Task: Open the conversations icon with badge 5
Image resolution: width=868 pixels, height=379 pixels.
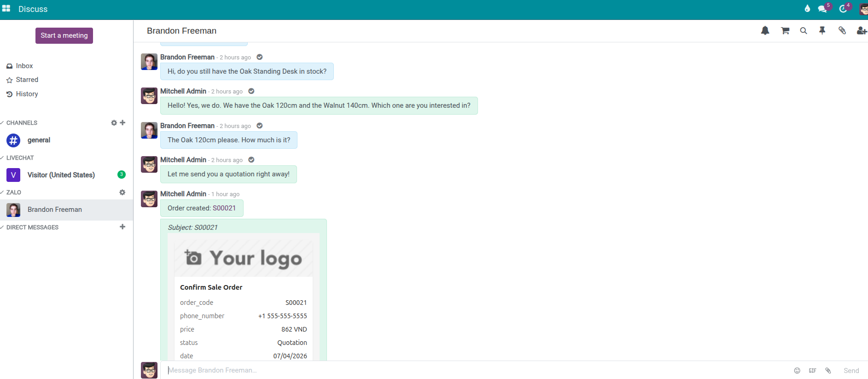Action: [x=822, y=9]
